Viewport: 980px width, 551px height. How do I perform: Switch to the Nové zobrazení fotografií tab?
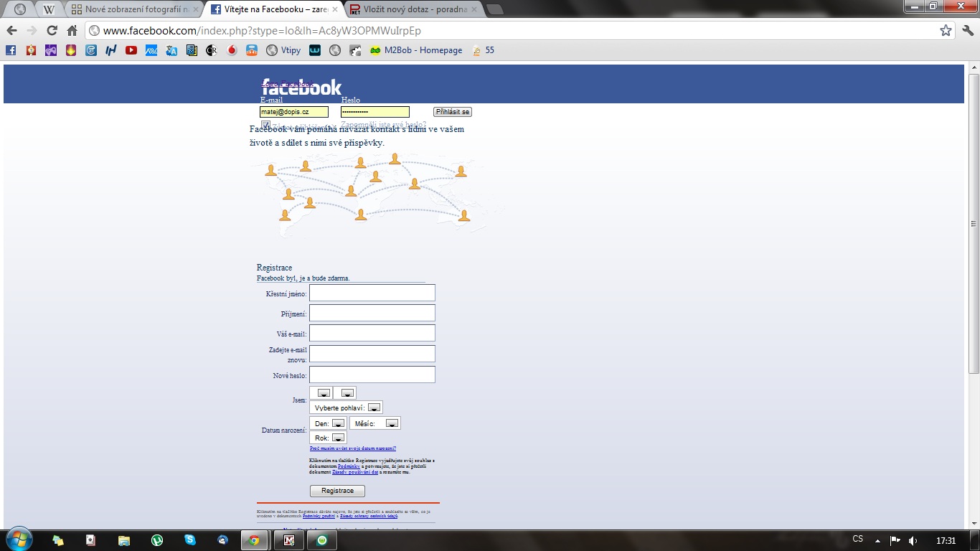tap(134, 10)
